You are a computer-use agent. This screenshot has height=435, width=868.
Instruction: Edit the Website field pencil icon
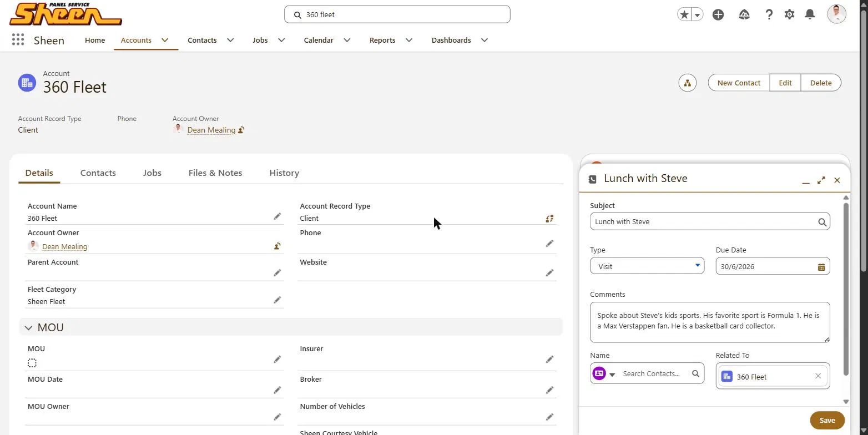pos(549,272)
